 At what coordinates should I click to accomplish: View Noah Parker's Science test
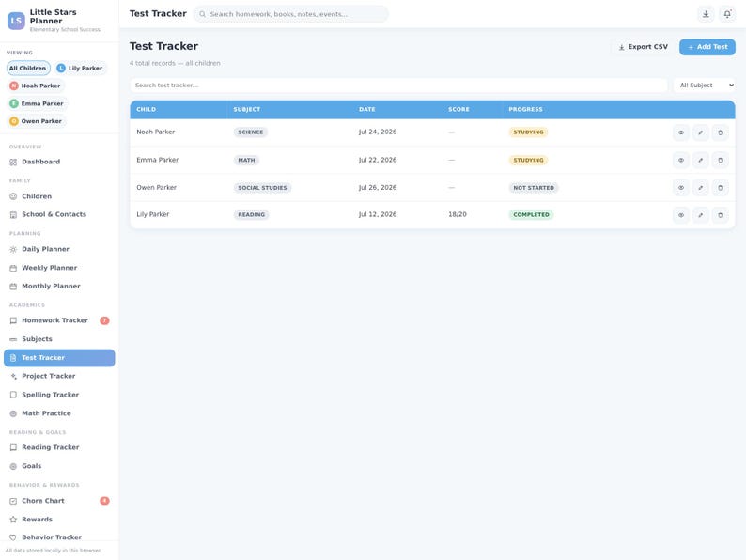[x=681, y=132]
